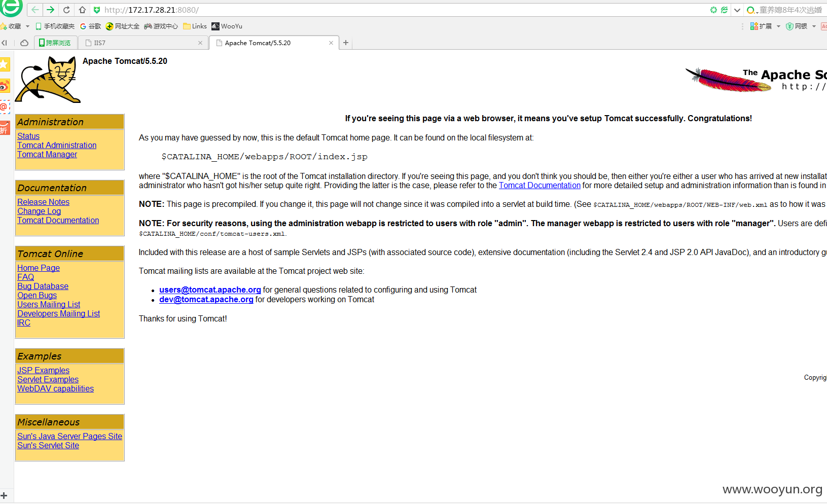Open the 谷歌 Google bookmark
Viewport: 827px width, 504px height.
(x=90, y=26)
